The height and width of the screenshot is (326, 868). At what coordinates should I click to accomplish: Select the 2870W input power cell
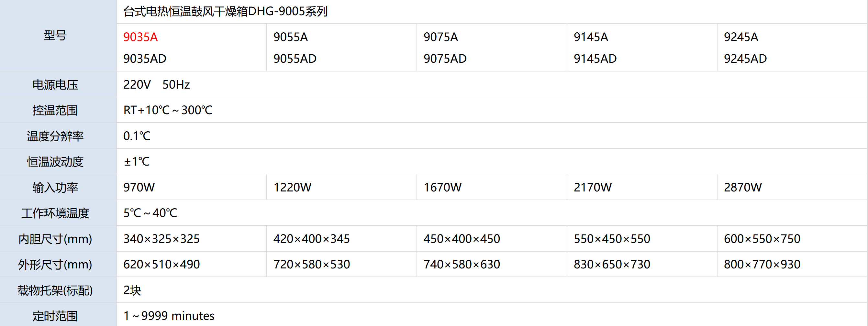coord(743,187)
